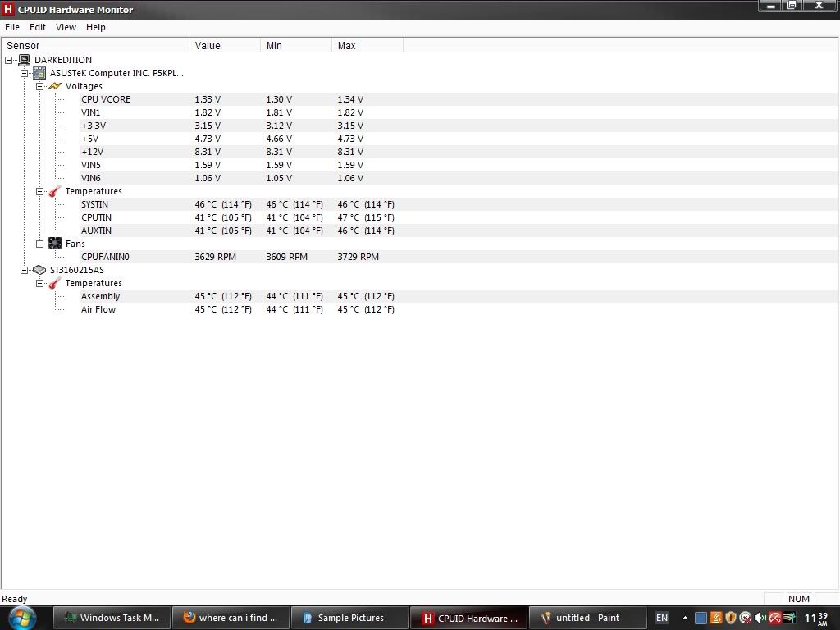The height and width of the screenshot is (630, 840).
Task: Select the CPUTIN temperature row
Action: click(x=459, y=217)
